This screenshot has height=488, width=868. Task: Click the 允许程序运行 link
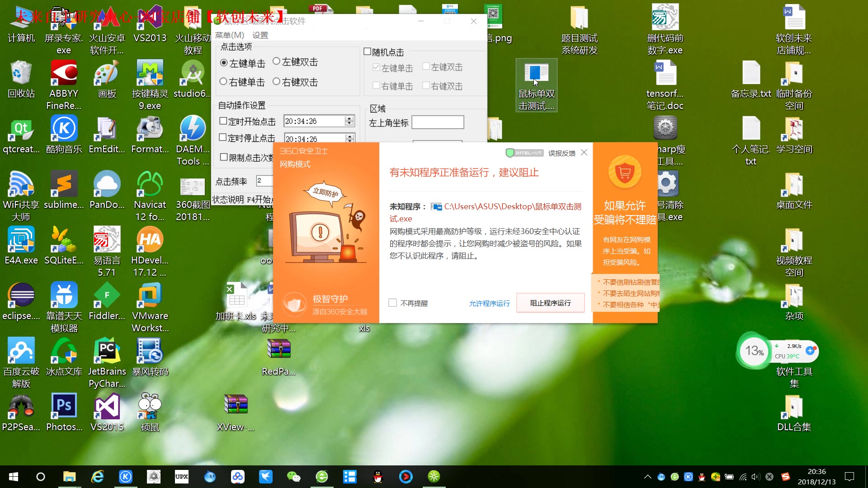pos(490,303)
